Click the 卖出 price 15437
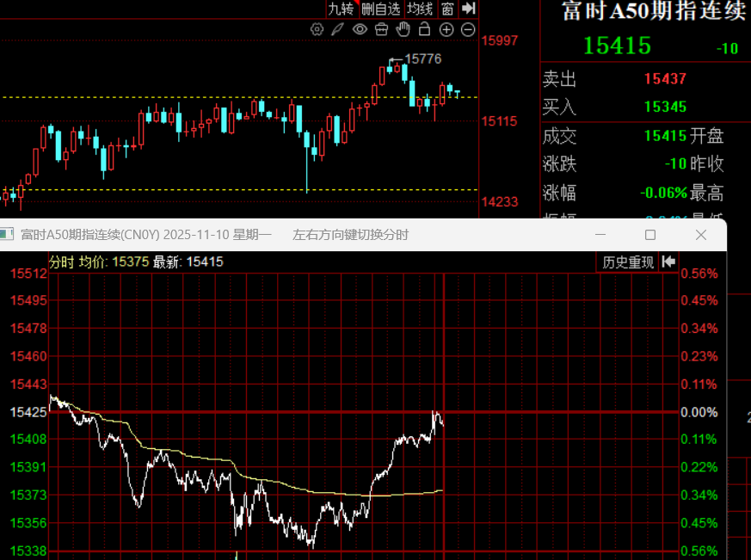 point(665,79)
